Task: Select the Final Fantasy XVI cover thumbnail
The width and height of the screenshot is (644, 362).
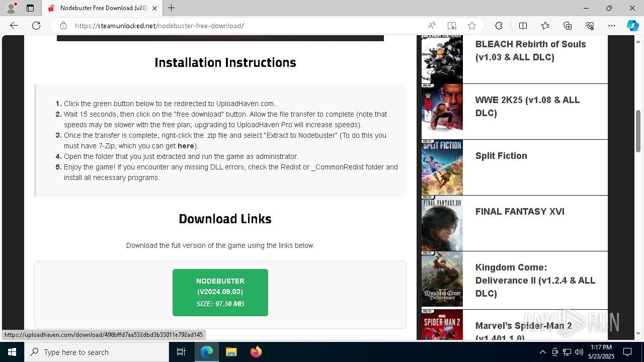Action: (442, 223)
